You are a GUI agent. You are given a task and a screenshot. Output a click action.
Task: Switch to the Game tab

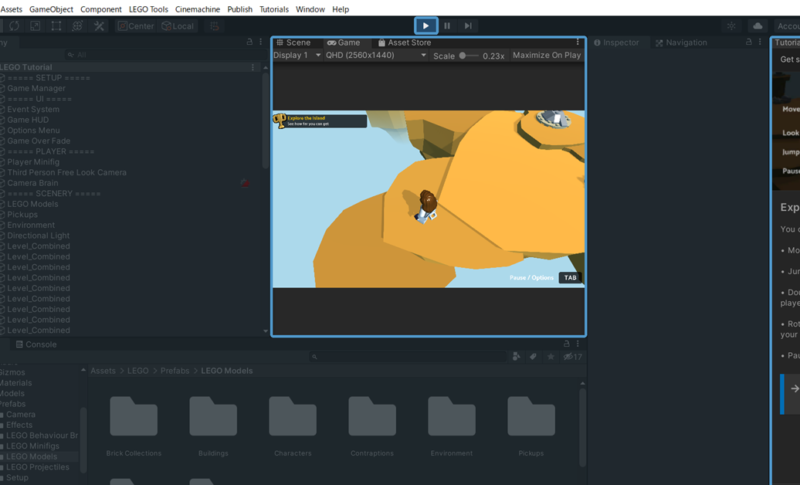[344, 42]
